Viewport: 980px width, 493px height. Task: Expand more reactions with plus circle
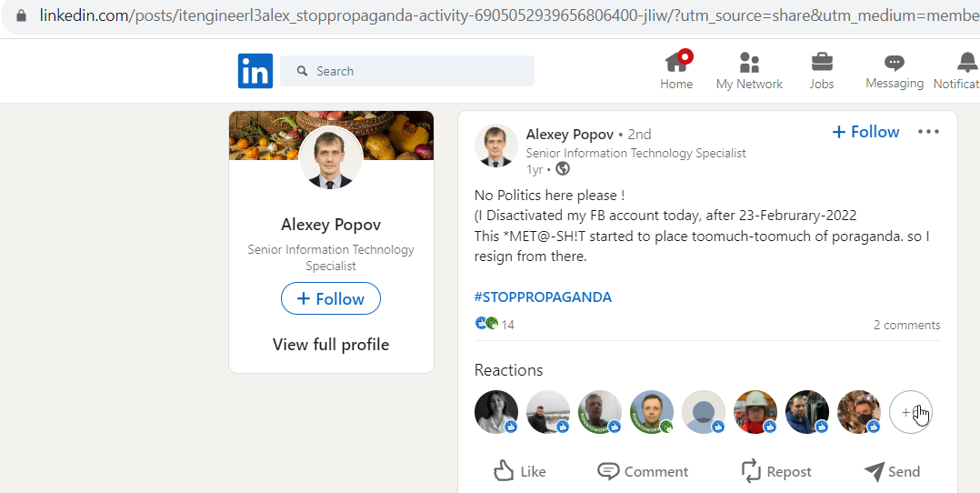coord(911,412)
